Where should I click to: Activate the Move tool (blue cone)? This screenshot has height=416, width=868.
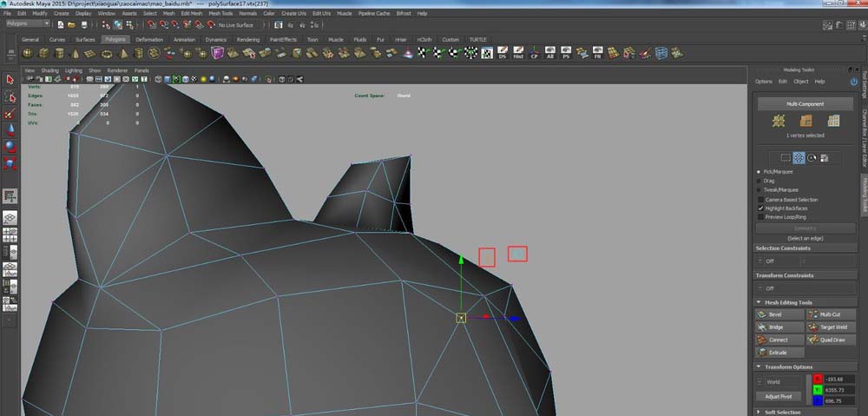pyautogui.click(x=10, y=131)
